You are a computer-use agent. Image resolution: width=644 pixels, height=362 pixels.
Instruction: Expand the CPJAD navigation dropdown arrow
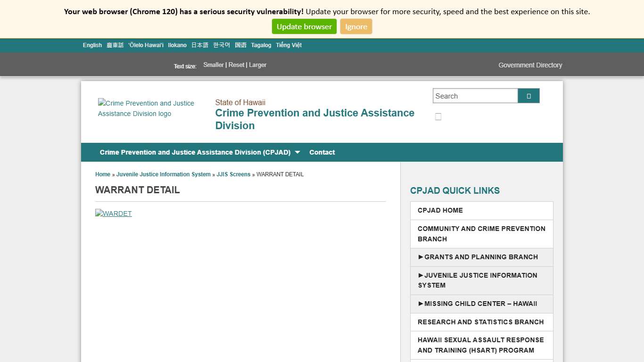point(297,152)
